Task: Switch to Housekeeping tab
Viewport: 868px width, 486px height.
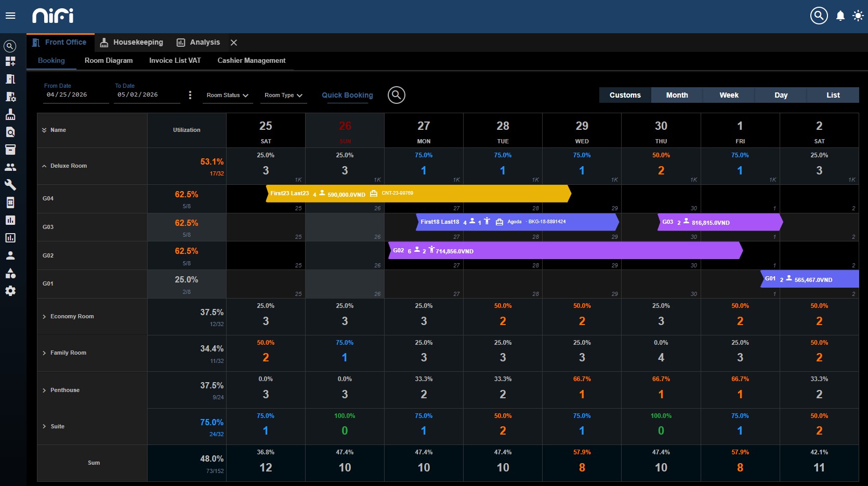Action: click(131, 43)
